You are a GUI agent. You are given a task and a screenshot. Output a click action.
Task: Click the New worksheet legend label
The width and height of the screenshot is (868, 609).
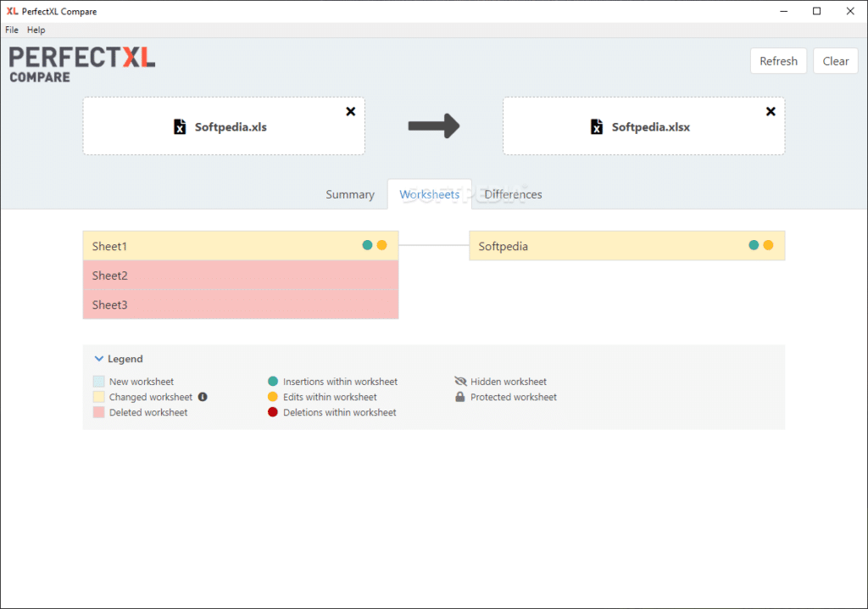pos(142,381)
